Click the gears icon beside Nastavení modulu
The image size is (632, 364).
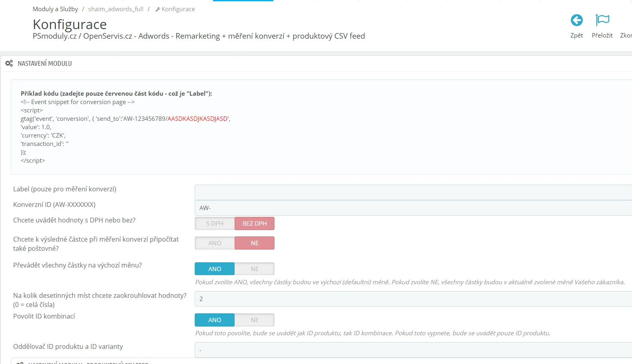click(9, 63)
